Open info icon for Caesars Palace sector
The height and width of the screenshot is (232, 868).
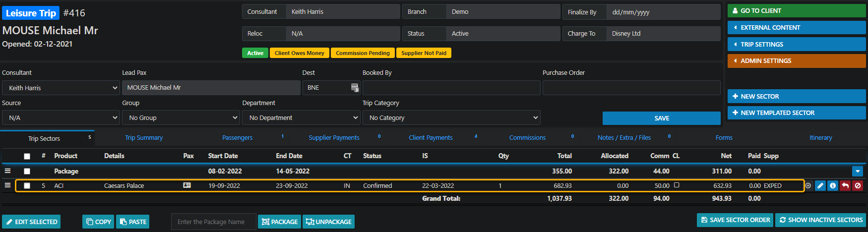pyautogui.click(x=833, y=185)
